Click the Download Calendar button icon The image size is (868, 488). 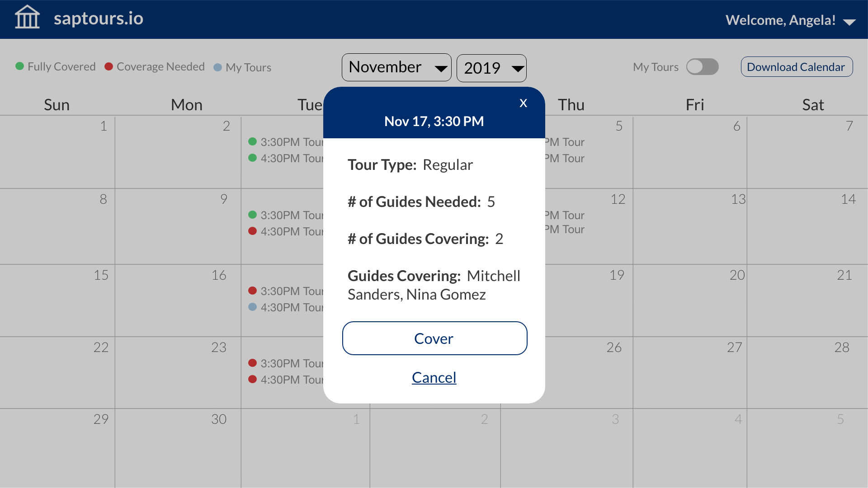[x=797, y=67]
